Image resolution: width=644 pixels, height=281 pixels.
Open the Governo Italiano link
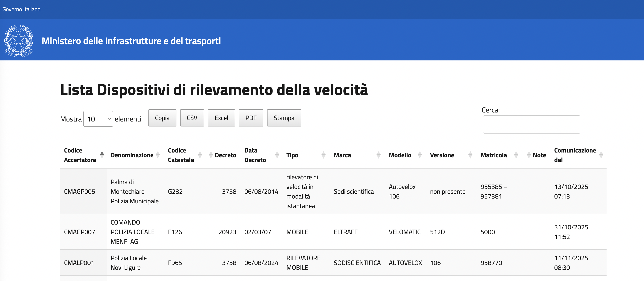21,9
